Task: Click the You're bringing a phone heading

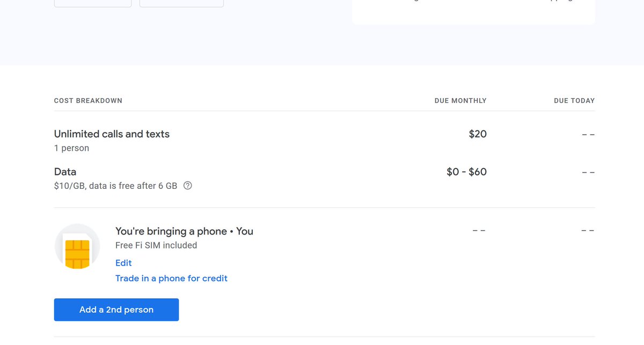Action: (184, 231)
